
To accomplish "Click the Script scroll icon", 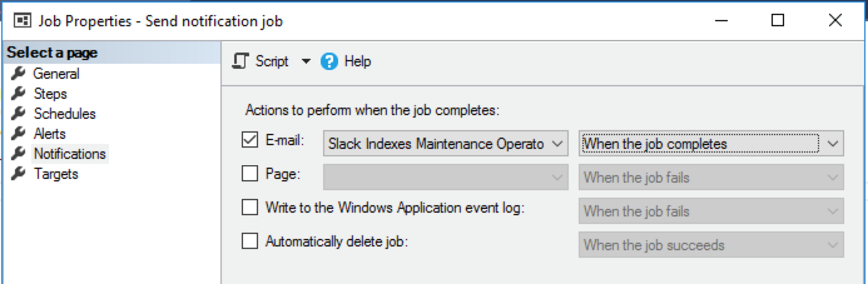I will point(240,61).
